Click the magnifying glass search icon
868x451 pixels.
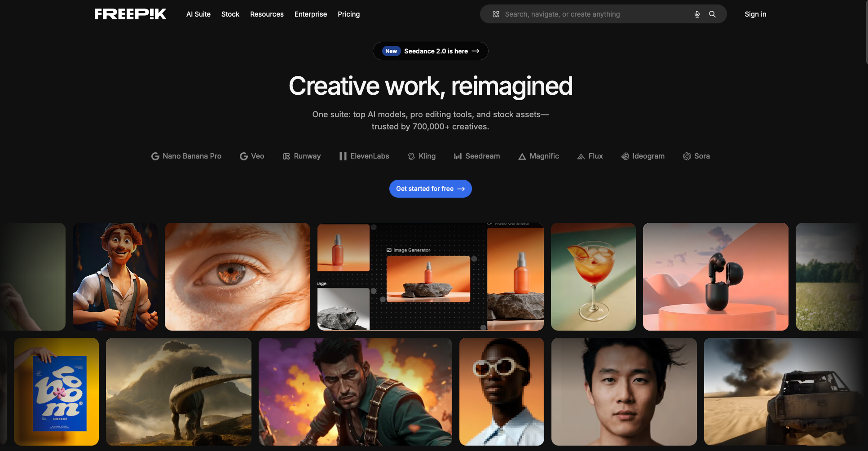(712, 14)
